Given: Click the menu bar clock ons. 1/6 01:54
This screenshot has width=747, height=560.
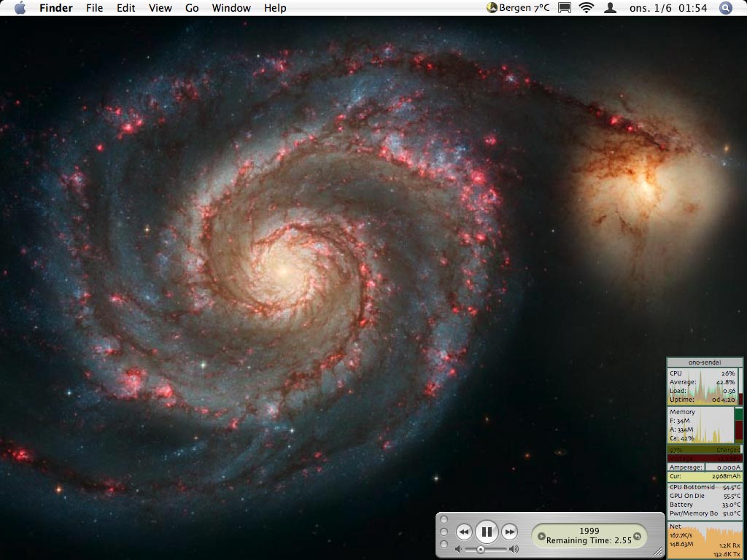Looking at the screenshot, I should click(668, 8).
